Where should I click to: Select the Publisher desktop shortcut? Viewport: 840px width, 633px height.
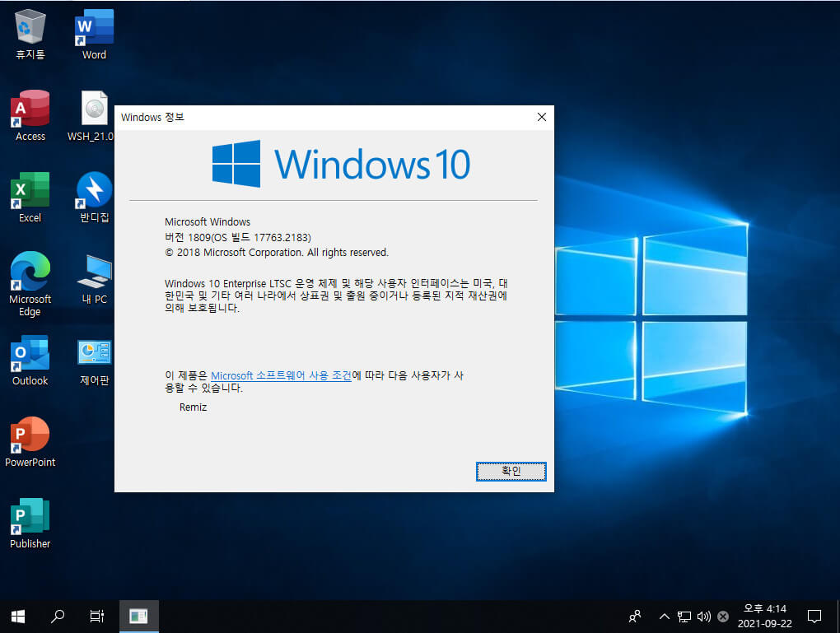30,524
